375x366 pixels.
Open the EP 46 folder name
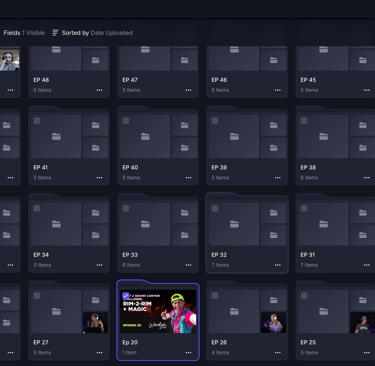pyautogui.click(x=219, y=80)
